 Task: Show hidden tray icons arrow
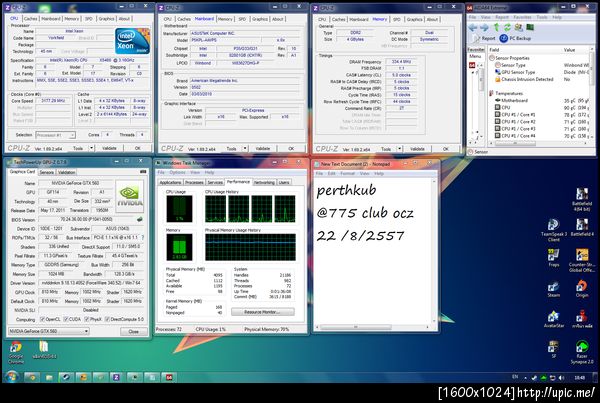point(525,378)
